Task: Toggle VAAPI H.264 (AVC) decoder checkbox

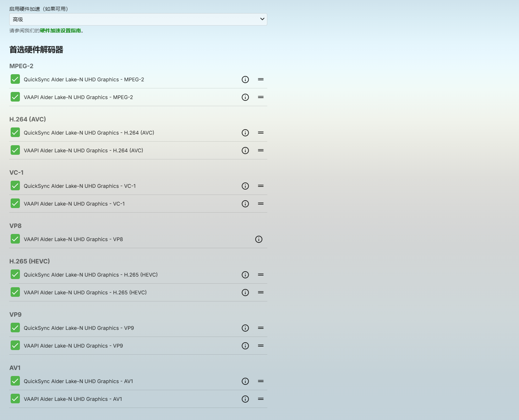Action: pos(15,150)
